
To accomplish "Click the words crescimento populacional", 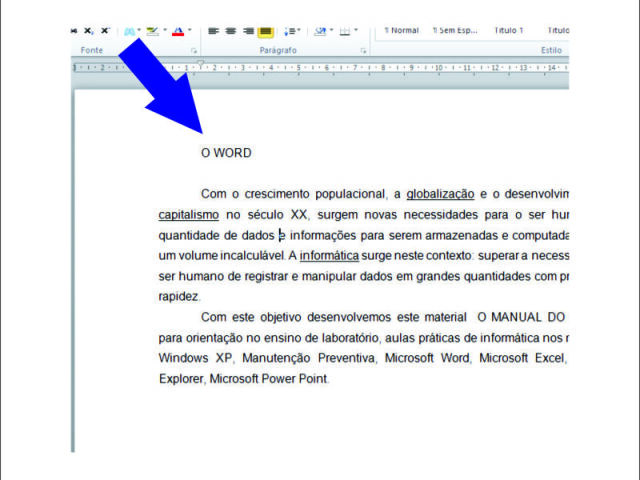I will (314, 194).
